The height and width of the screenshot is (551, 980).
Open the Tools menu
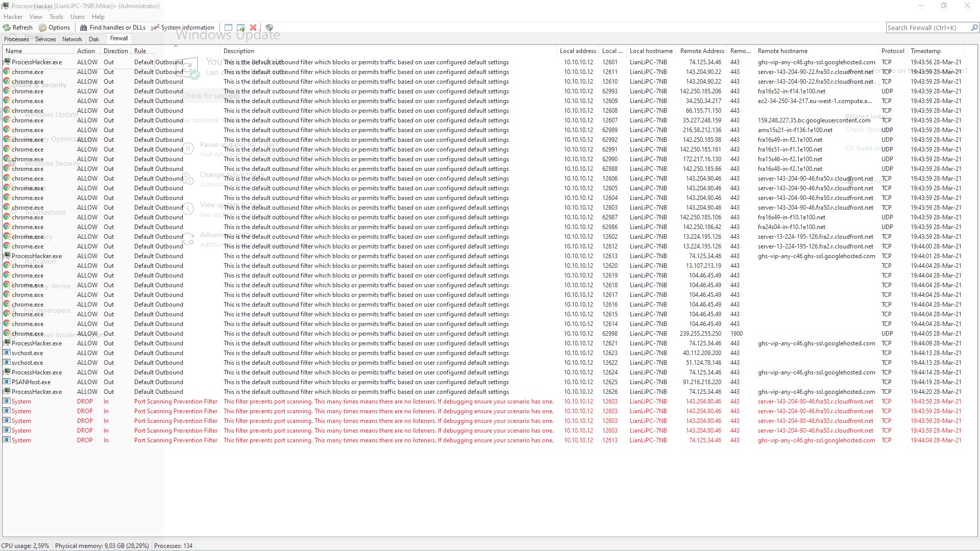pyautogui.click(x=56, y=17)
